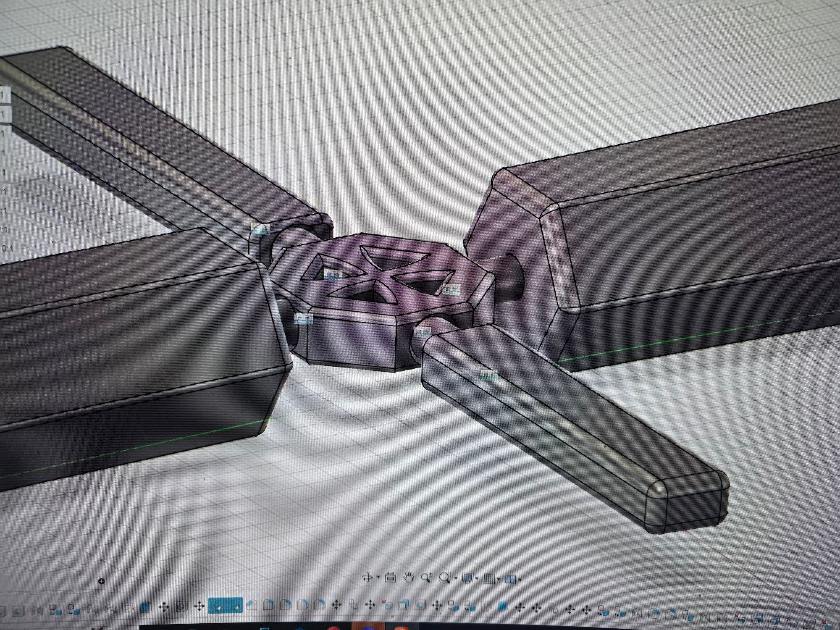Open the zoom options dropdown arrow
840x630 pixels.
pyautogui.click(x=455, y=579)
